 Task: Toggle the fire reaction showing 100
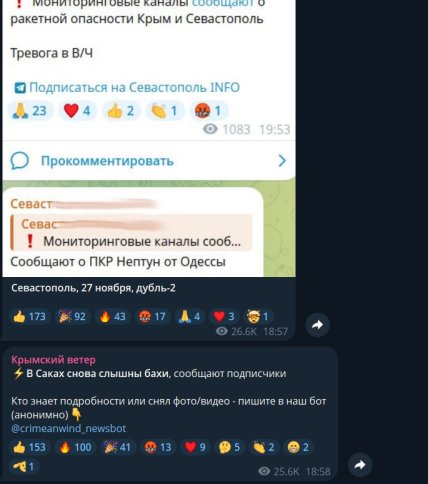click(x=75, y=447)
